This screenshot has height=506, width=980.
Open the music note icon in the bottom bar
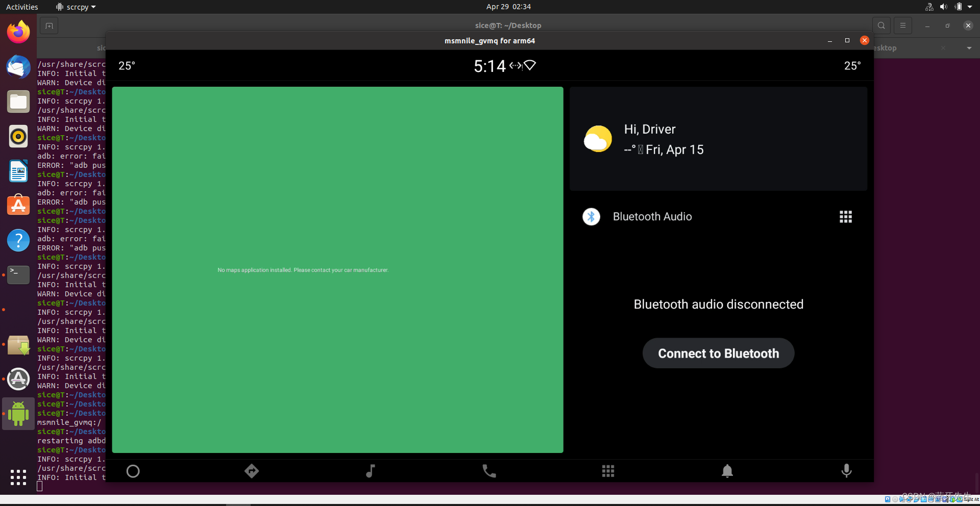point(371,471)
